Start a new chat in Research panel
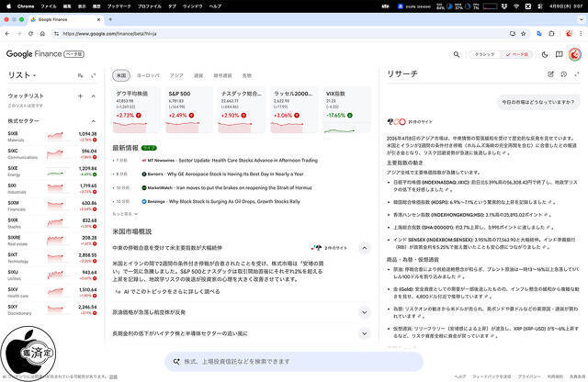 (550, 74)
